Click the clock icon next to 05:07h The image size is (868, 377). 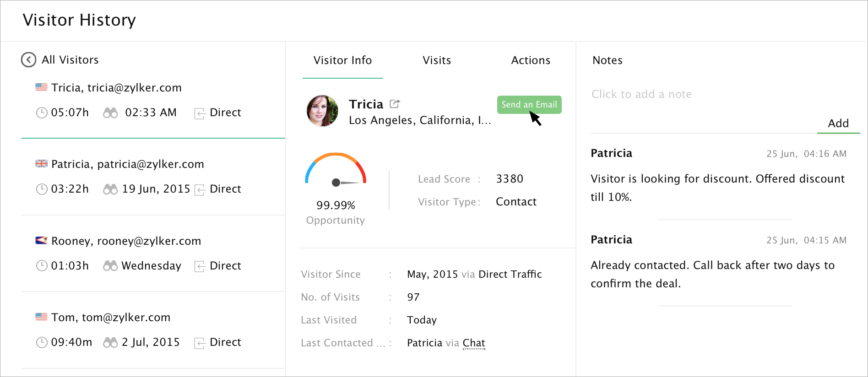click(42, 113)
